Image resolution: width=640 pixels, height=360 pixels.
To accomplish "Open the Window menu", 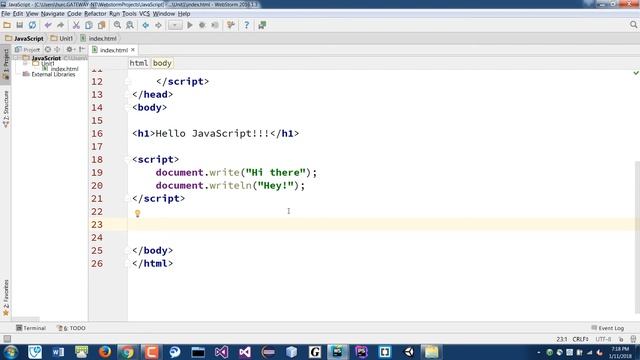I will (164, 14).
